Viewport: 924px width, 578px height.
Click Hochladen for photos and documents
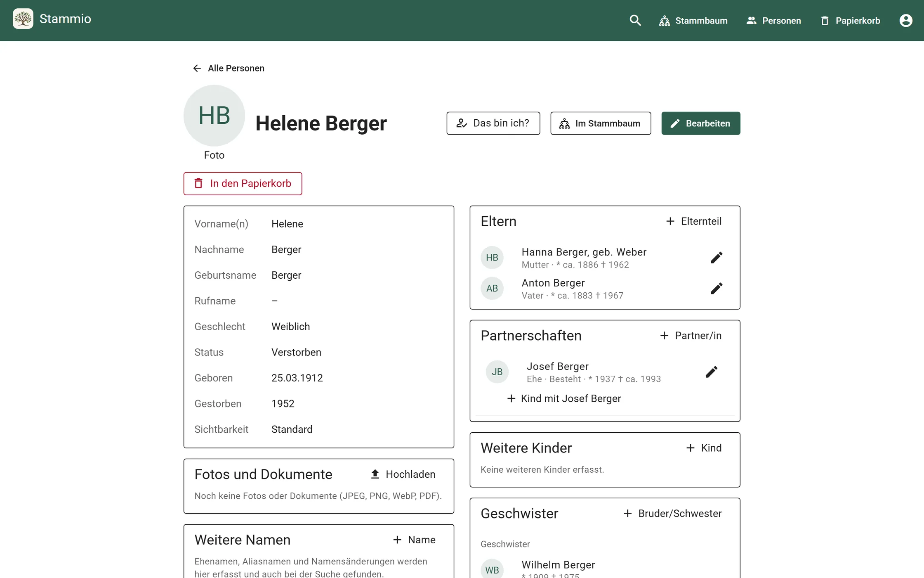click(x=403, y=474)
